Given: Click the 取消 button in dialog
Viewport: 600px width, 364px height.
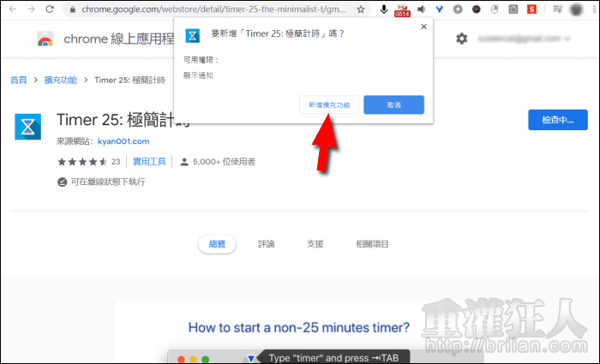Looking at the screenshot, I should tap(393, 104).
